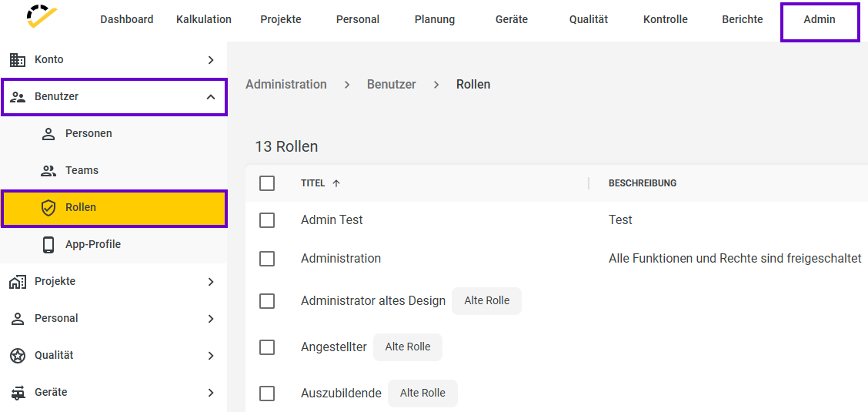The image size is (868, 412).
Task: Open the Kalkulation top menu
Action: pyautogui.click(x=204, y=19)
